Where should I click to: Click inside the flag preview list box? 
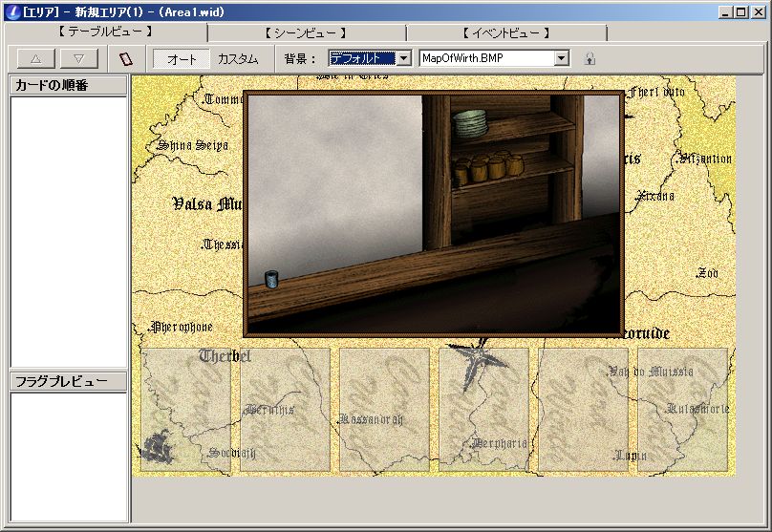coord(69,458)
